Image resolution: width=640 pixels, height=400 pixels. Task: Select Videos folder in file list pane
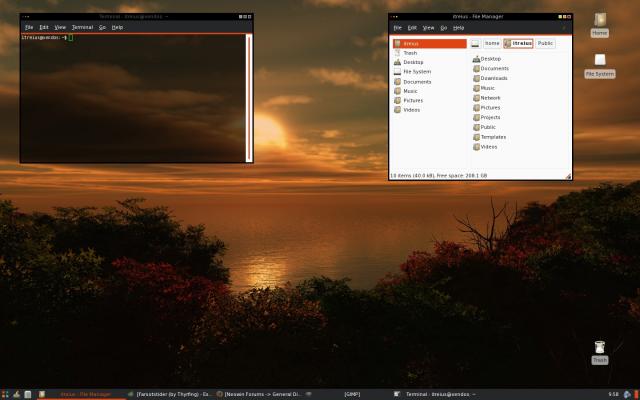(x=485, y=147)
